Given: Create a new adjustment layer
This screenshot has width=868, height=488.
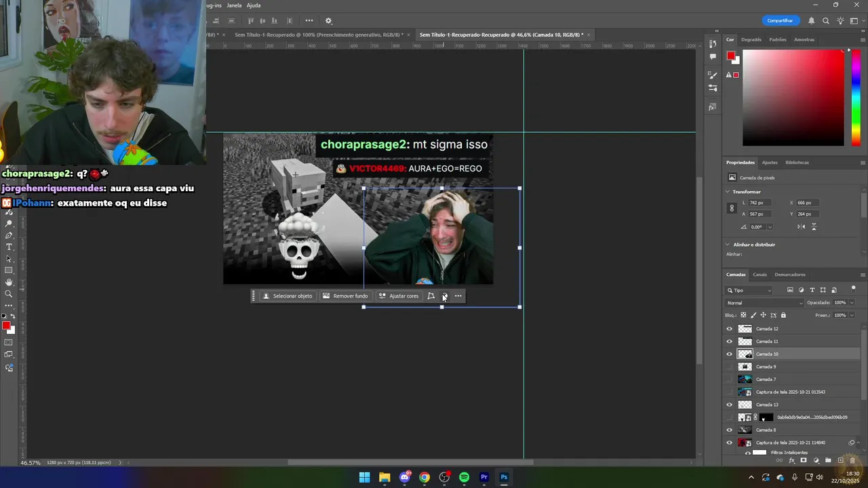Looking at the screenshot, I should coord(816,461).
